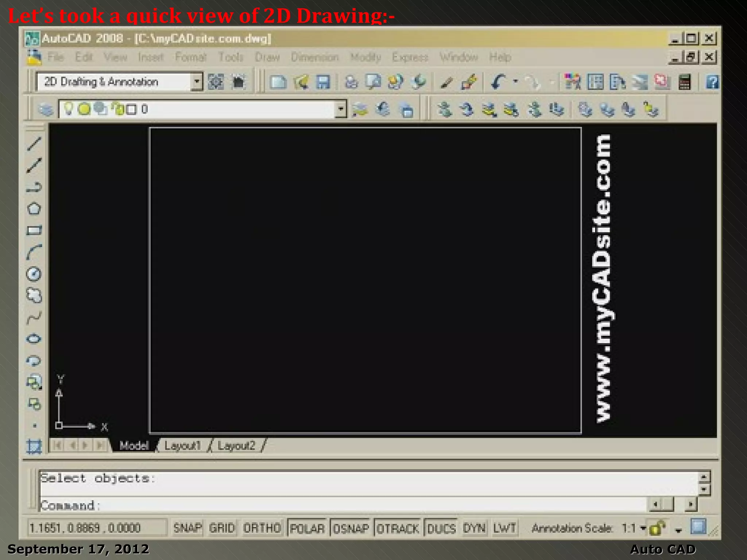This screenshot has width=747, height=560.
Task: Toggle OSNAP in status bar
Action: click(351, 528)
